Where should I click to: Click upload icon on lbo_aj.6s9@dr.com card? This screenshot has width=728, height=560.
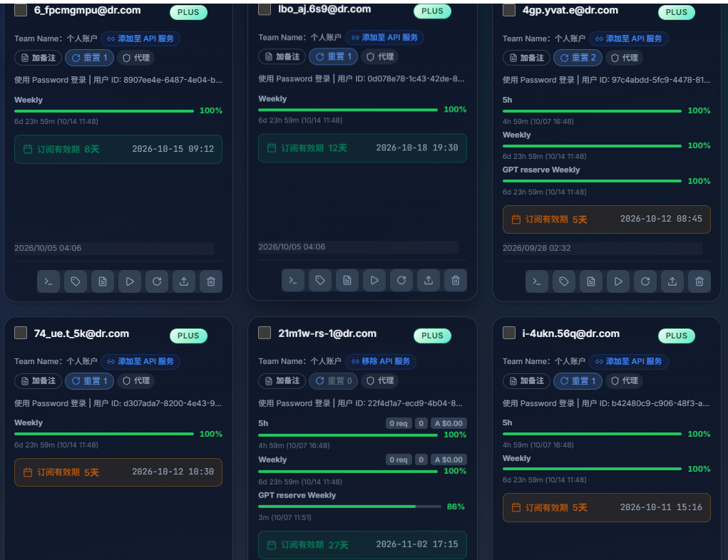(x=429, y=280)
